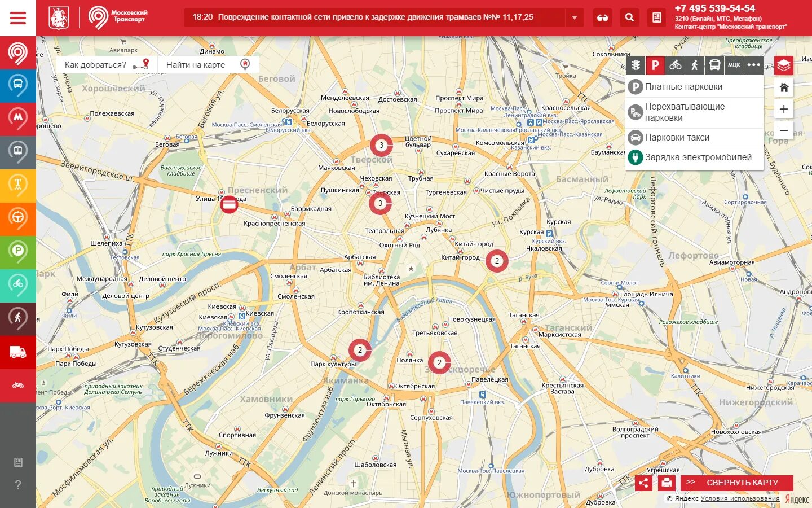The width and height of the screenshot is (812, 508).
Task: Click cluster marker 2 near Полянка
Action: 439,362
